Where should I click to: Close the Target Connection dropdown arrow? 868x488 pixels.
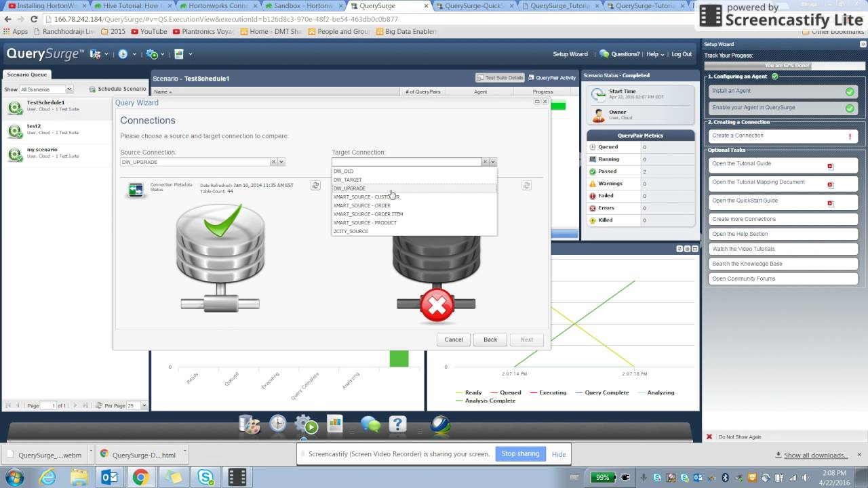pos(493,162)
